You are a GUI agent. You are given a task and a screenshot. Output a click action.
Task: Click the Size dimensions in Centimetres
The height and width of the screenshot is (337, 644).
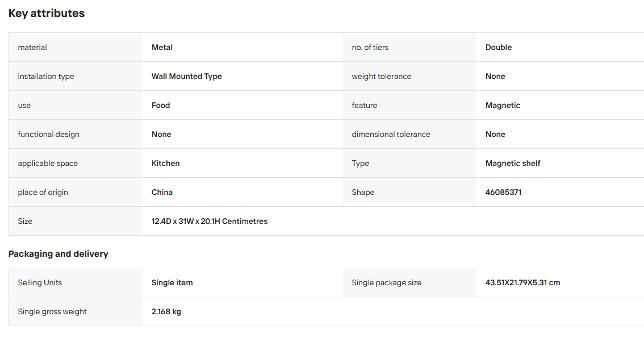(x=210, y=221)
